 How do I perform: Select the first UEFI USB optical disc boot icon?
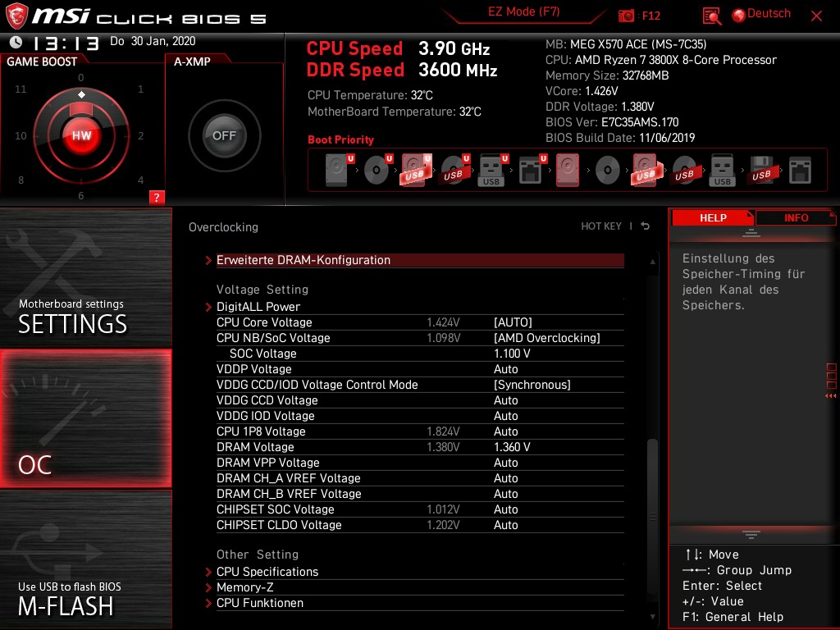[x=454, y=170]
